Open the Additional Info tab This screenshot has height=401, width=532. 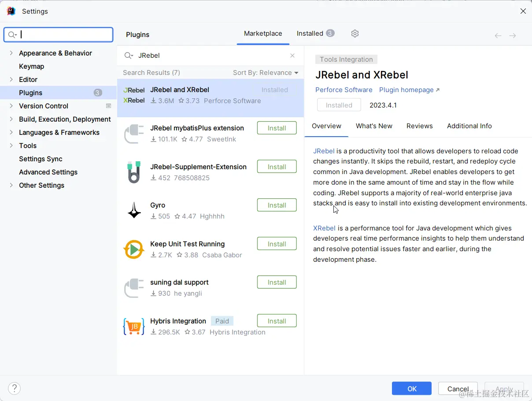[469, 126]
